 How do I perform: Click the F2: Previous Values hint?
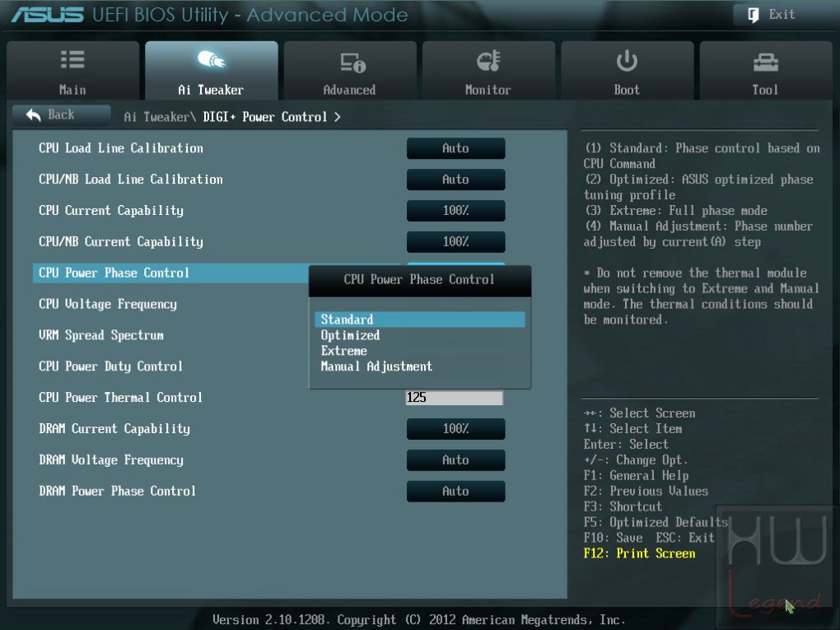point(646,492)
